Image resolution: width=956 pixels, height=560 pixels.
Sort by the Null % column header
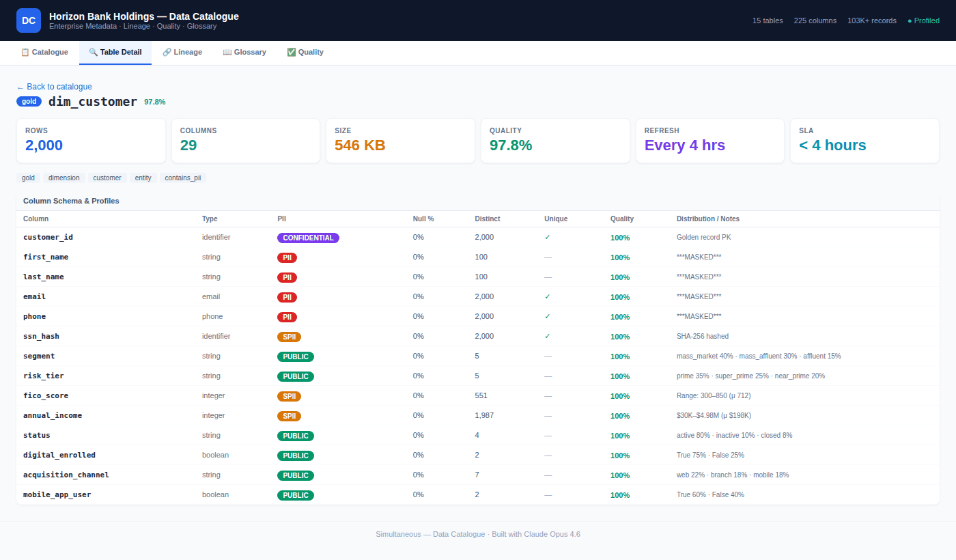click(423, 219)
